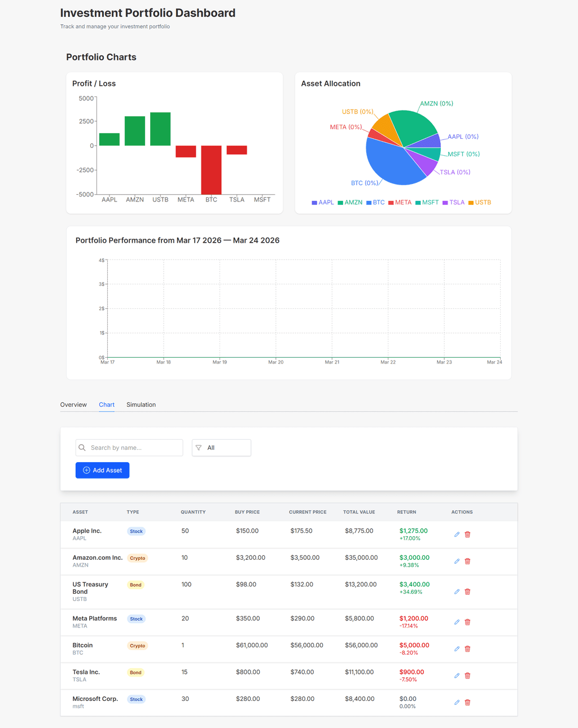578x728 pixels.
Task: Delete the Microsoft Corp. asset
Action: point(467,703)
